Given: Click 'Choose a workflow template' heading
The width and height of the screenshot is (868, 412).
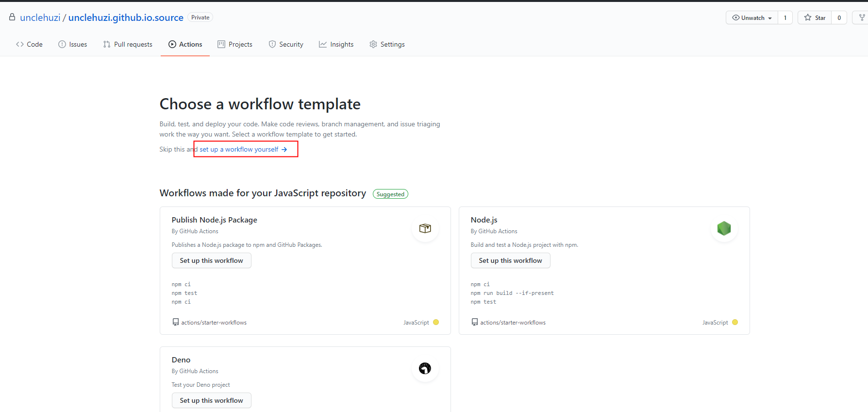Looking at the screenshot, I should [x=260, y=104].
